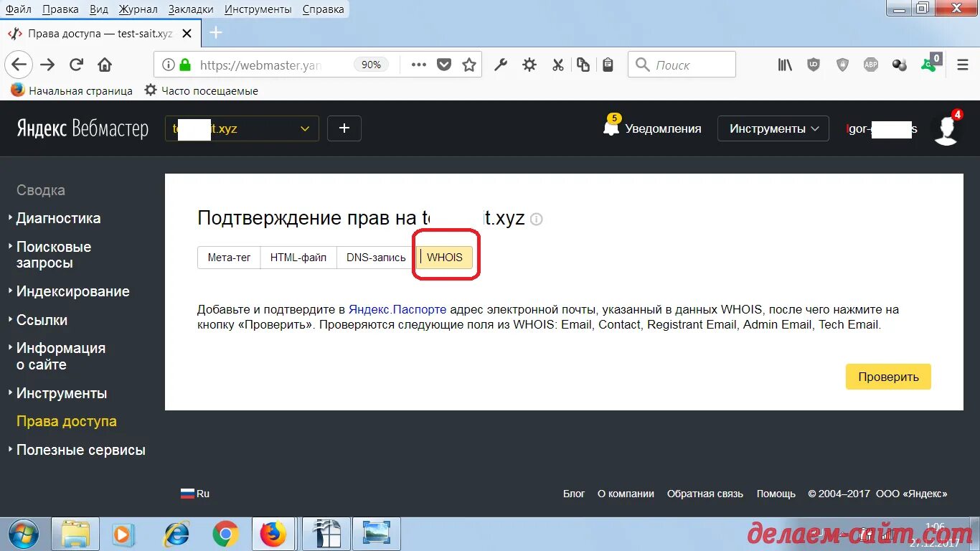The width and height of the screenshot is (980, 551).
Task: Open Начальная страница bookmark
Action: (x=72, y=90)
